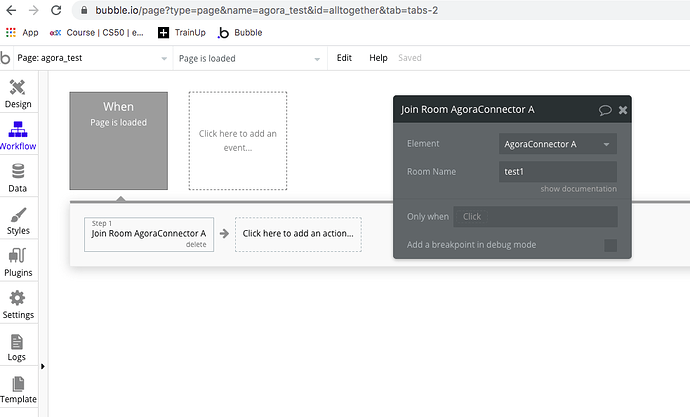
Task: Open the Styles tab in sidebar
Action: tap(18, 220)
